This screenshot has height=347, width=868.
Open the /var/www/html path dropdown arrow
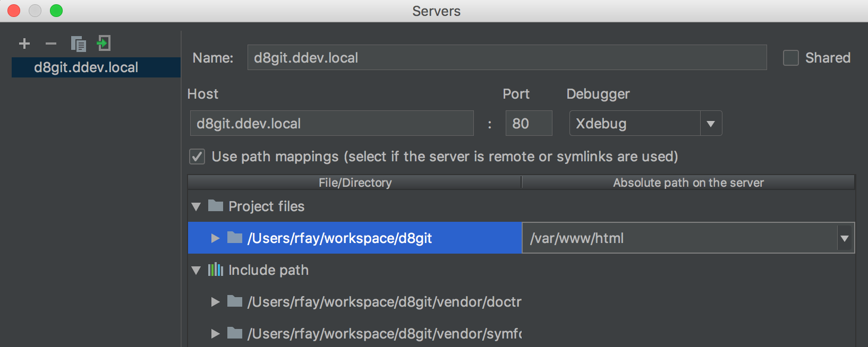845,238
